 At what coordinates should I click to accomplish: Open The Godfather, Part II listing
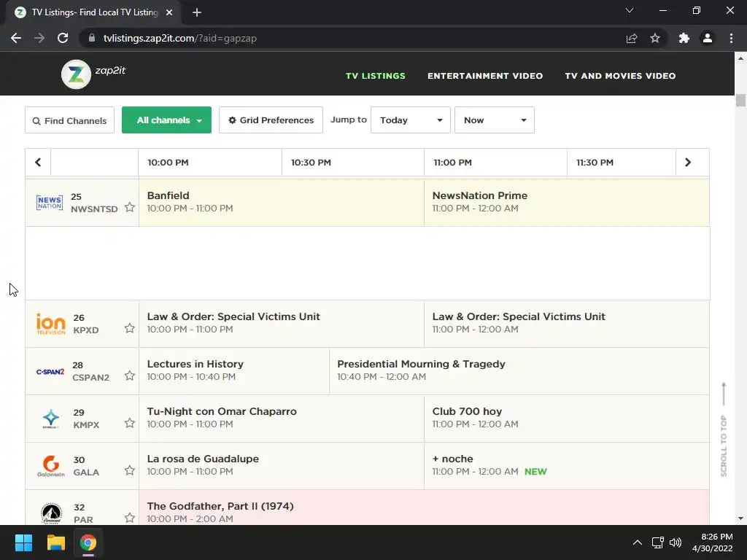tap(424, 507)
